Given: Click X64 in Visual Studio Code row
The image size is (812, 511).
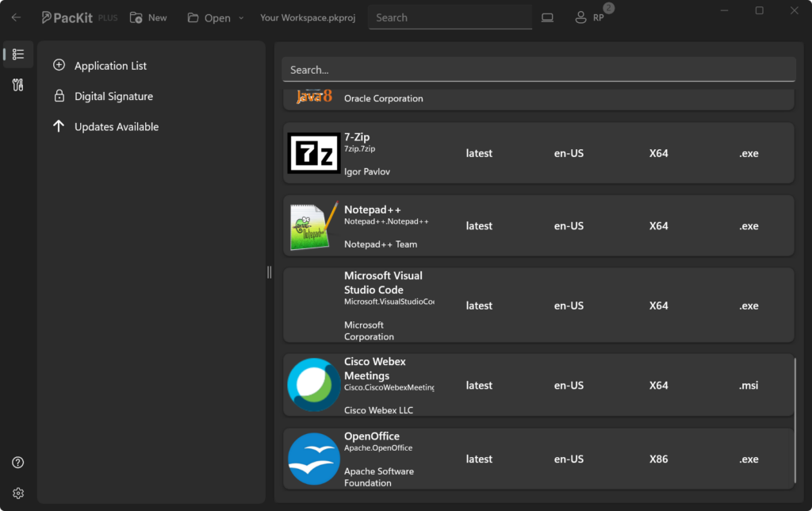Looking at the screenshot, I should [659, 305].
